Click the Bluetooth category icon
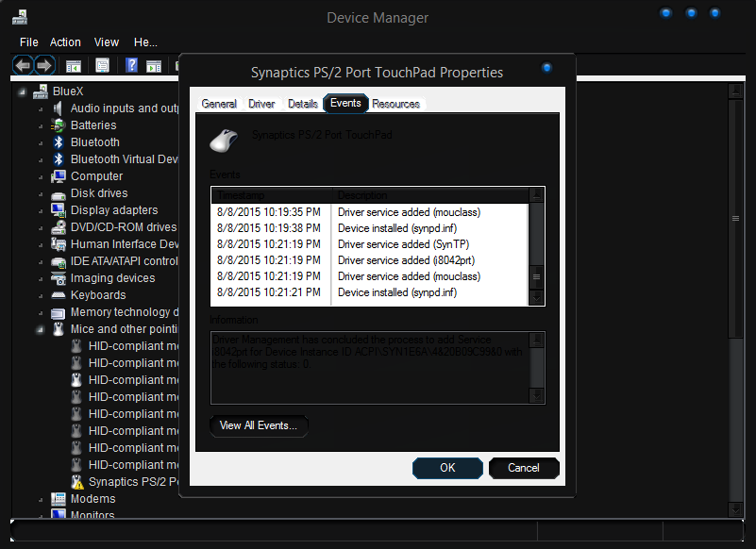The width and height of the screenshot is (756, 549). pos(59,142)
